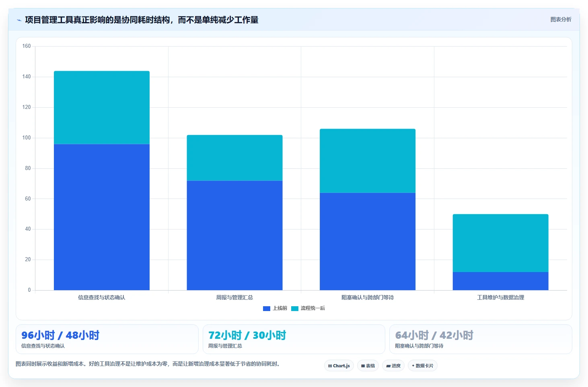This screenshot has width=588, height=387.
Task: Click the card caption 周报与管理汇总
Action: (225, 346)
